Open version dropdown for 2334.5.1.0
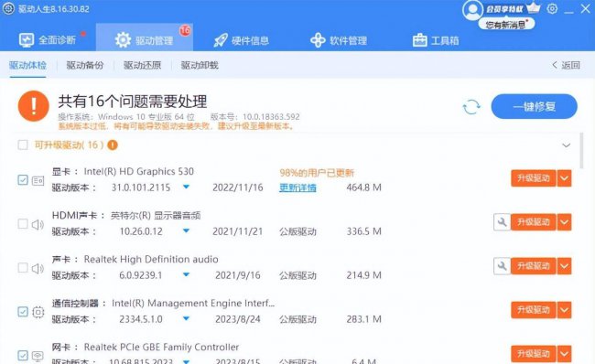The image size is (595, 364). pos(187,319)
